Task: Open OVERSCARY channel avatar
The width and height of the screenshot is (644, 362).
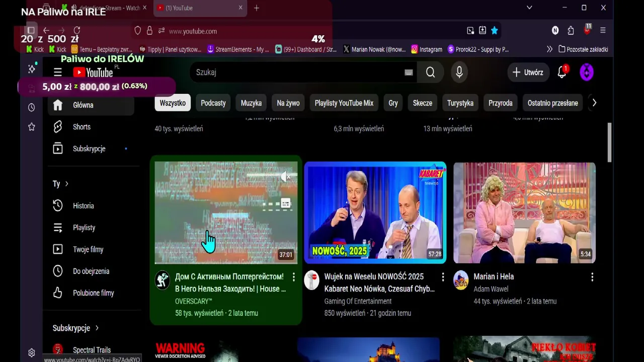Action: point(163,280)
